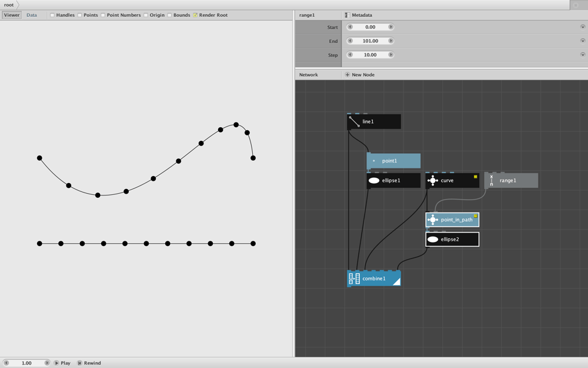Click the Play triangle icon
Viewport: 588px width, 368px height.
pos(56,363)
